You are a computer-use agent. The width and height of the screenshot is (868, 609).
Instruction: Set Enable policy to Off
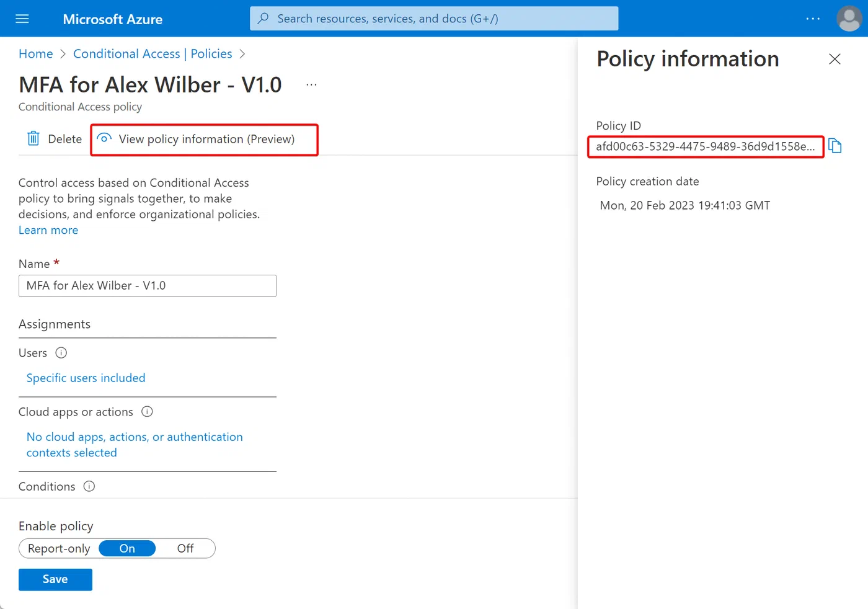point(185,548)
